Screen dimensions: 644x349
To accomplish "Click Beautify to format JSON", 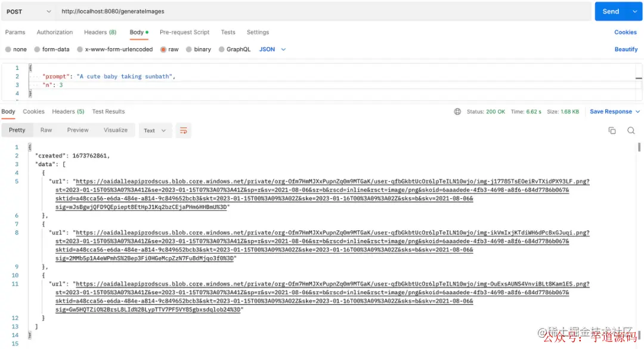I will click(x=626, y=49).
